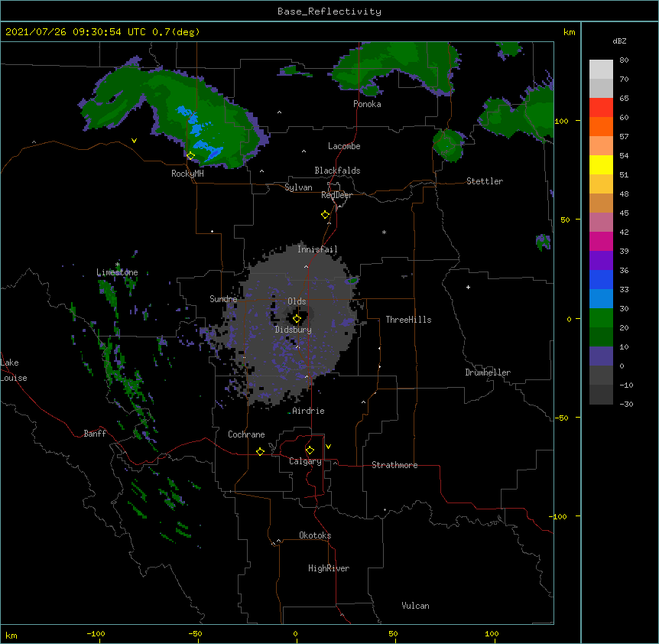
Task: Click the Strathmore city label
Action: [394, 465]
